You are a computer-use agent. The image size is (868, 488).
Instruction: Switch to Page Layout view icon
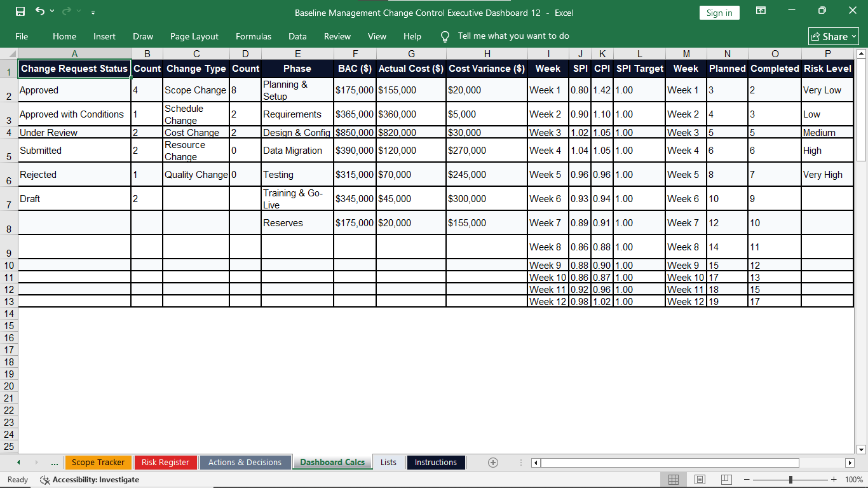[x=700, y=480]
